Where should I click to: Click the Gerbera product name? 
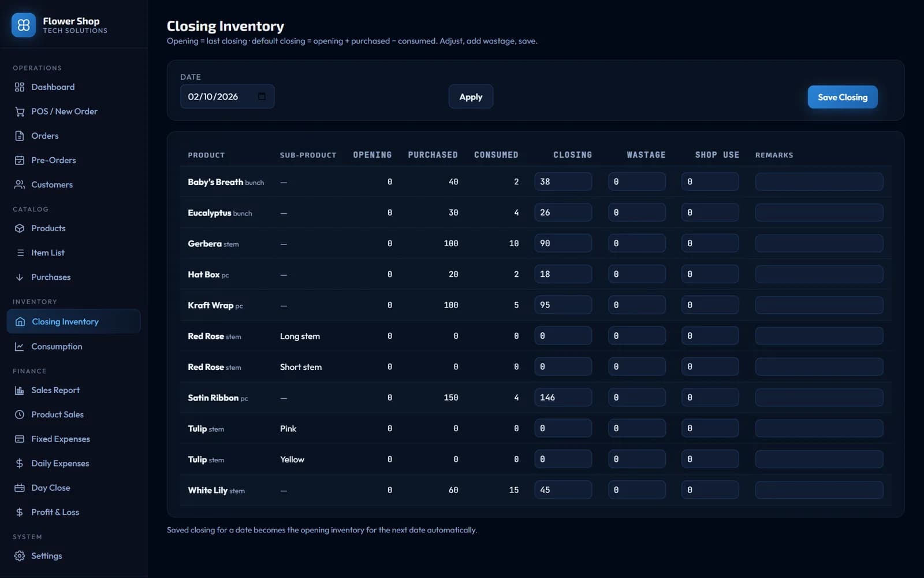click(x=204, y=244)
